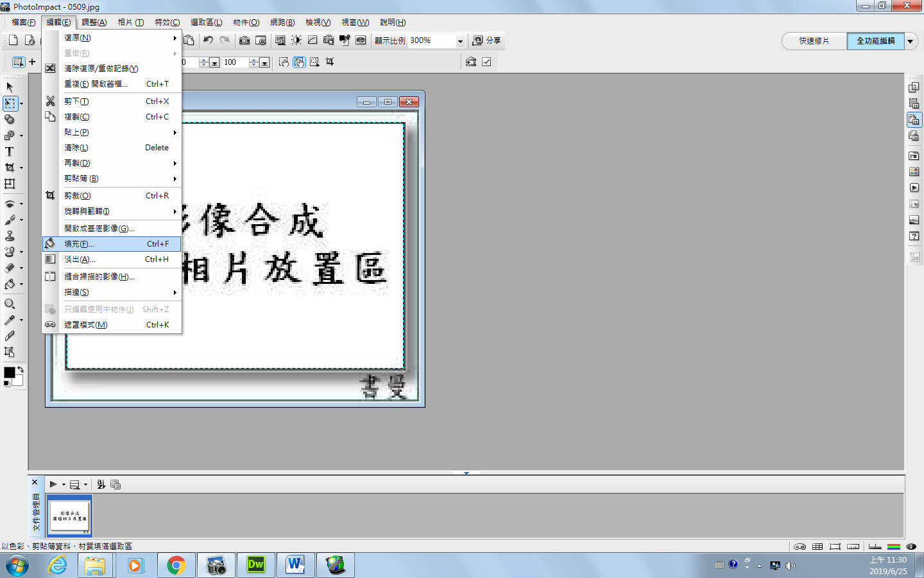
Task: Open the 特效(C) menu
Action: [167, 22]
